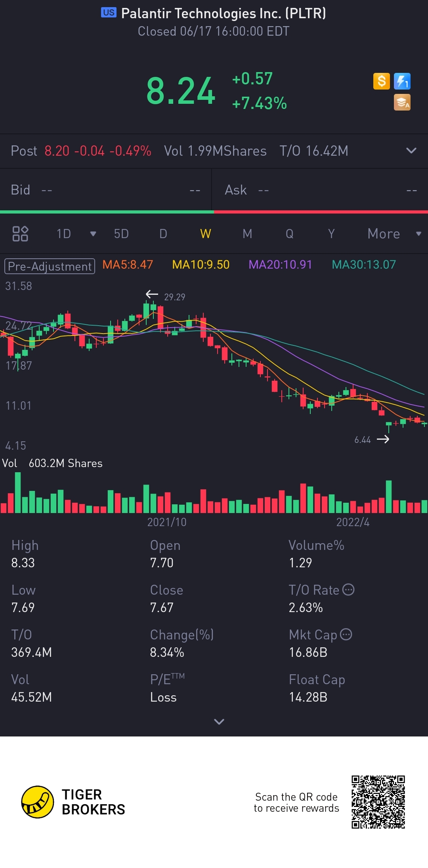Viewport: 428px width, 868px height.
Task: Tap the 29.29 high marker on chart
Action: tap(174, 297)
